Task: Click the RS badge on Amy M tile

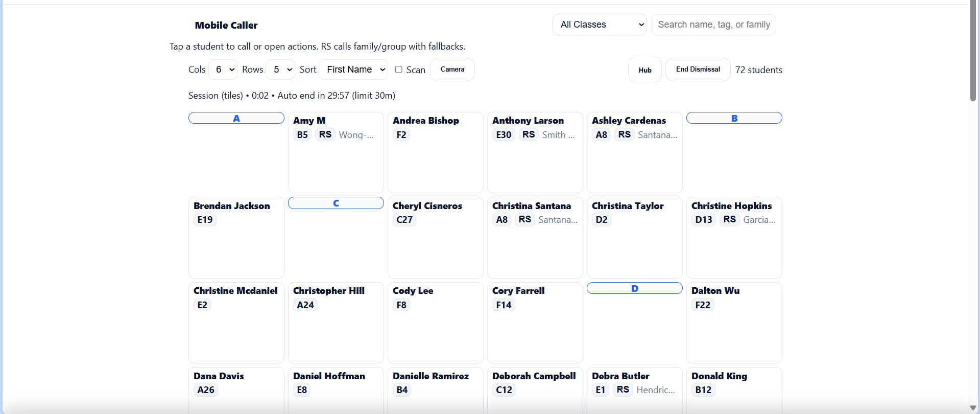Action: [325, 134]
